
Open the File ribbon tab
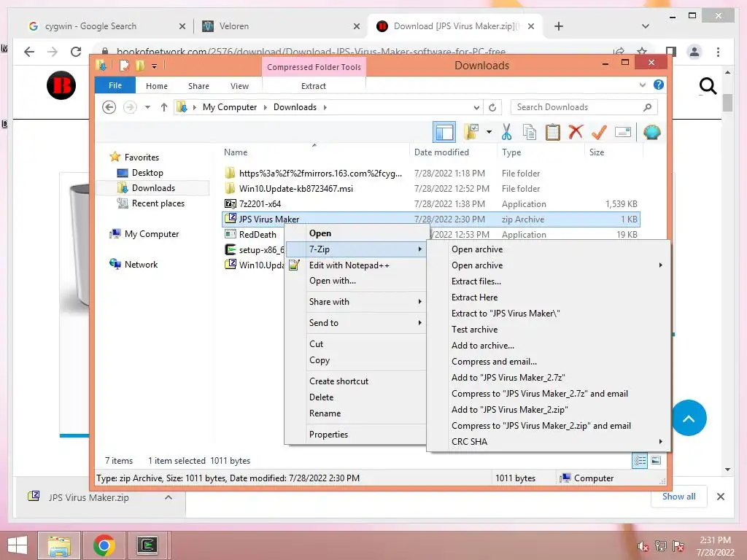click(x=115, y=85)
